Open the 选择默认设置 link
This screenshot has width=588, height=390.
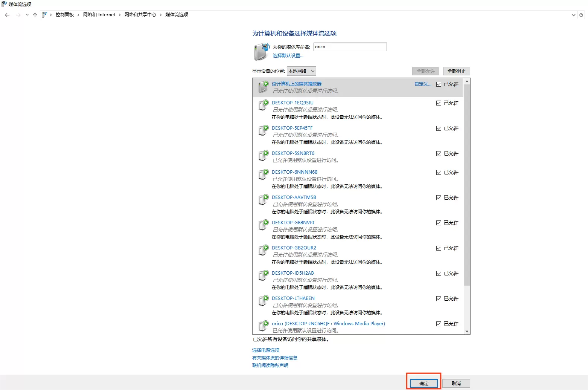click(x=288, y=56)
